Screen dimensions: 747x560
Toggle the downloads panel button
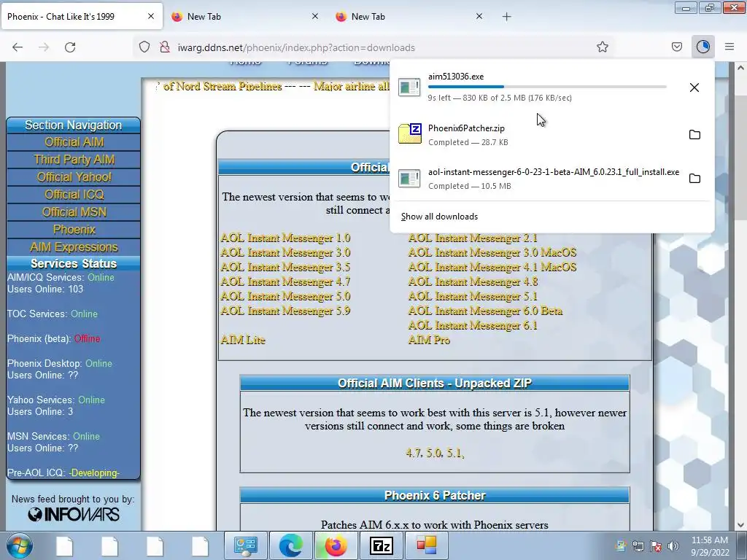[703, 47]
